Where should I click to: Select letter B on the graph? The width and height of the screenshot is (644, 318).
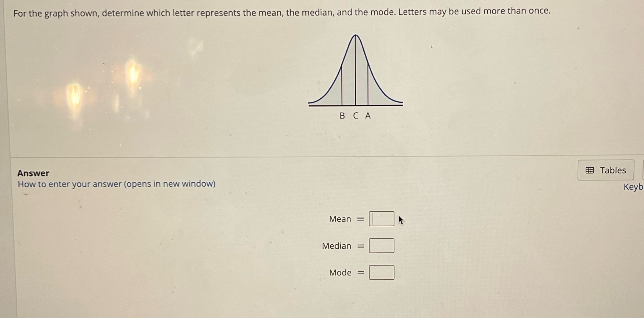pos(342,116)
